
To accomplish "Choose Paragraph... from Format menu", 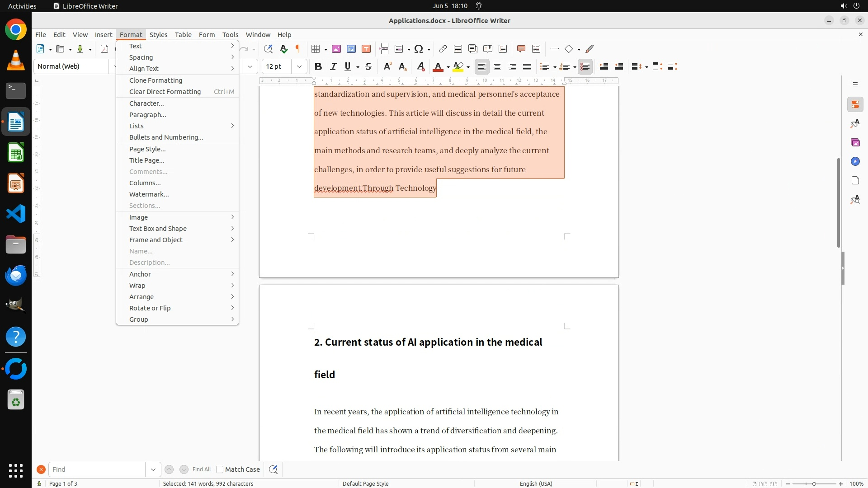I will coord(147,115).
